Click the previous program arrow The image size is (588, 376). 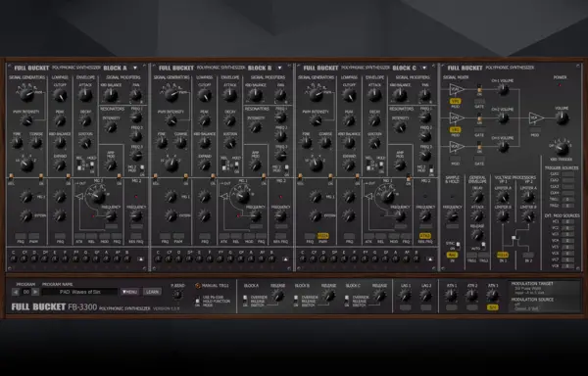16,292
